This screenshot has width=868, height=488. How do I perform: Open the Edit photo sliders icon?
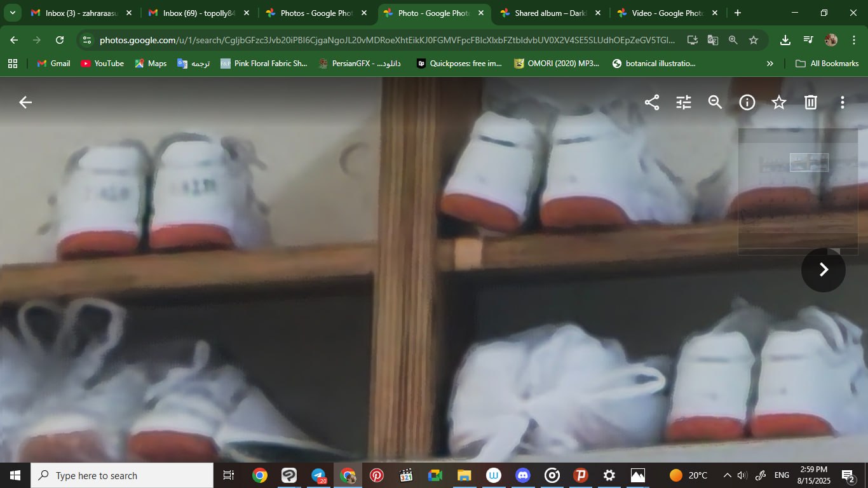pyautogui.click(x=684, y=102)
